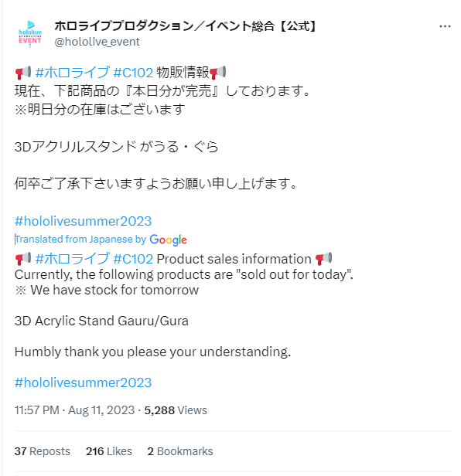This screenshot has width=461, height=476.
Task: Open #hololivesummer2023 hashtag in translated text
Action: [83, 382]
